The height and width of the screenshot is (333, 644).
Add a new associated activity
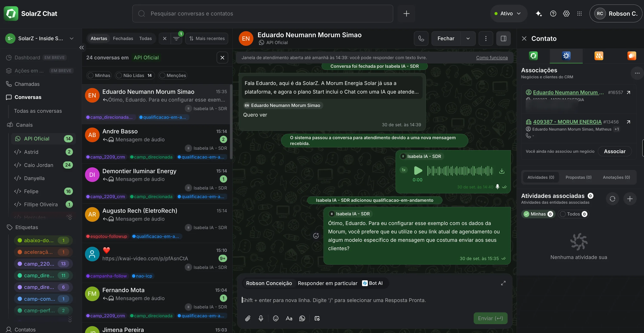click(630, 199)
